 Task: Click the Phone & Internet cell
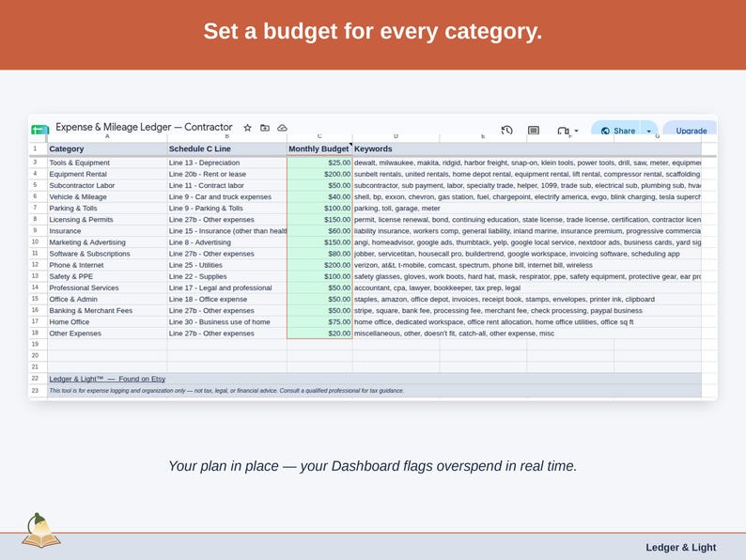[107, 265]
